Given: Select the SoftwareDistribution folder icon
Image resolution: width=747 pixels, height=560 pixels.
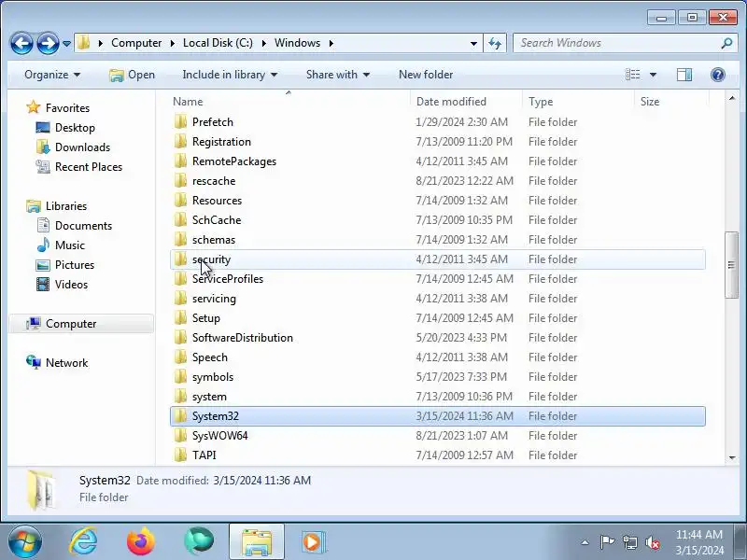Looking at the screenshot, I should click(x=180, y=338).
